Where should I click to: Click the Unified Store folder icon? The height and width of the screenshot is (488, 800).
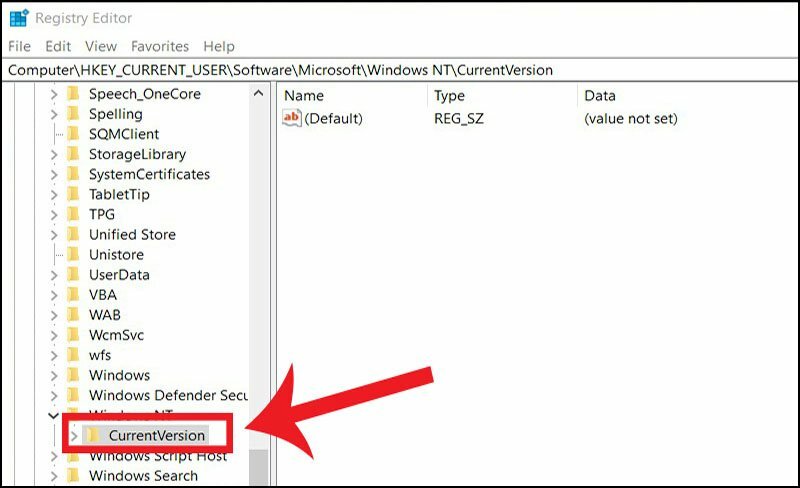[73, 234]
